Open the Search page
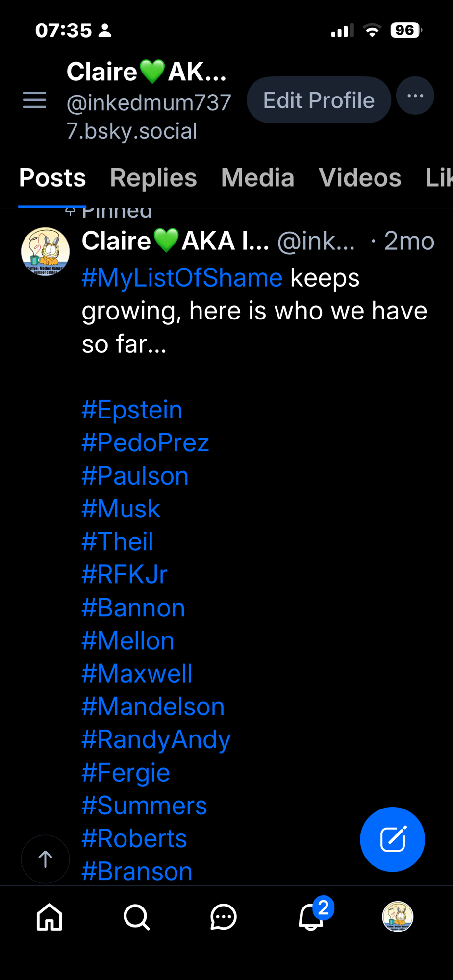This screenshot has height=980, width=453. click(136, 917)
